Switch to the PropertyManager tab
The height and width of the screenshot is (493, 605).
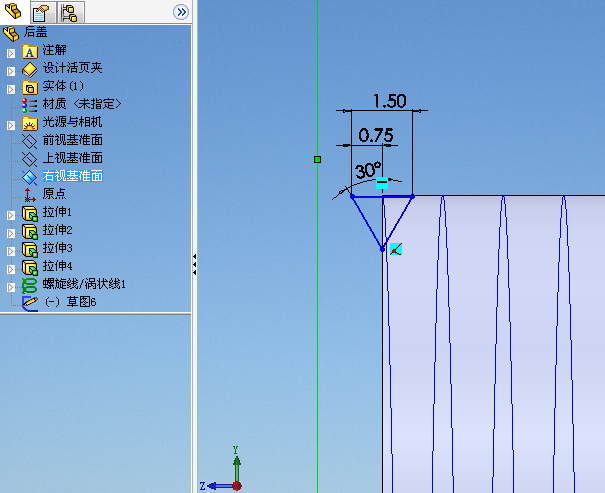(x=41, y=12)
